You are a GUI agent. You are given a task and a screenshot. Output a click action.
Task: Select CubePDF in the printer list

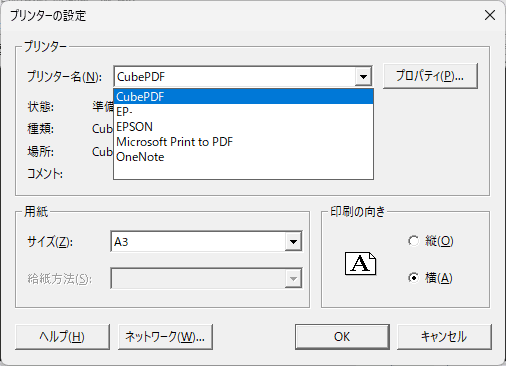pyautogui.click(x=243, y=97)
